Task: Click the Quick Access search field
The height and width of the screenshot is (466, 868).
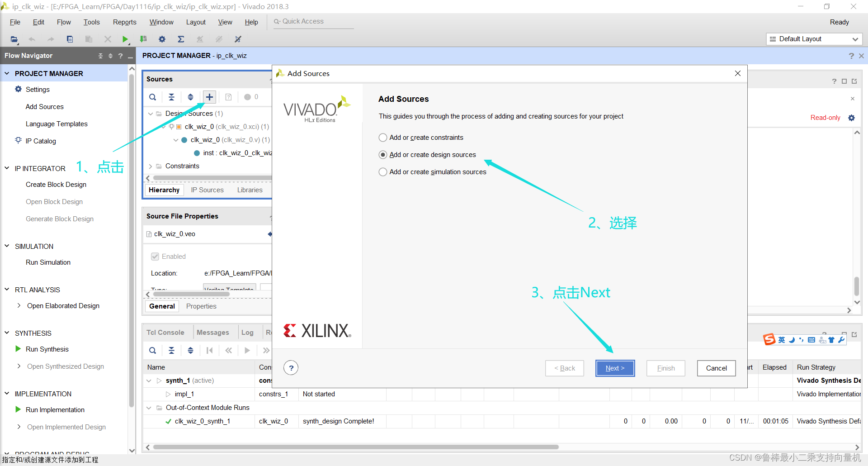Action: point(313,22)
